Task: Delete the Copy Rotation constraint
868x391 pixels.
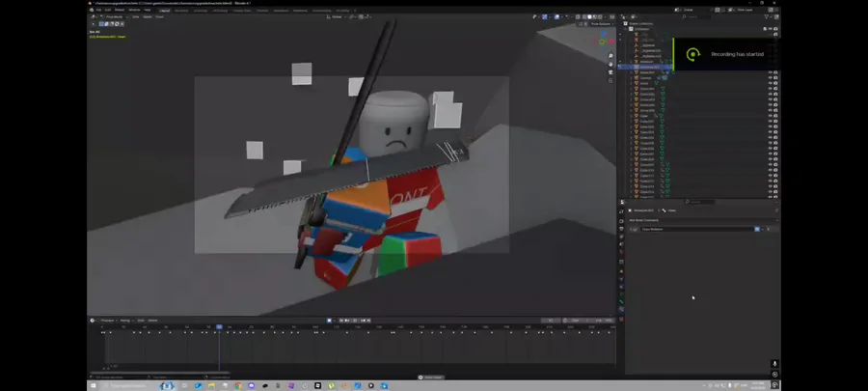Action: pyautogui.click(x=769, y=229)
